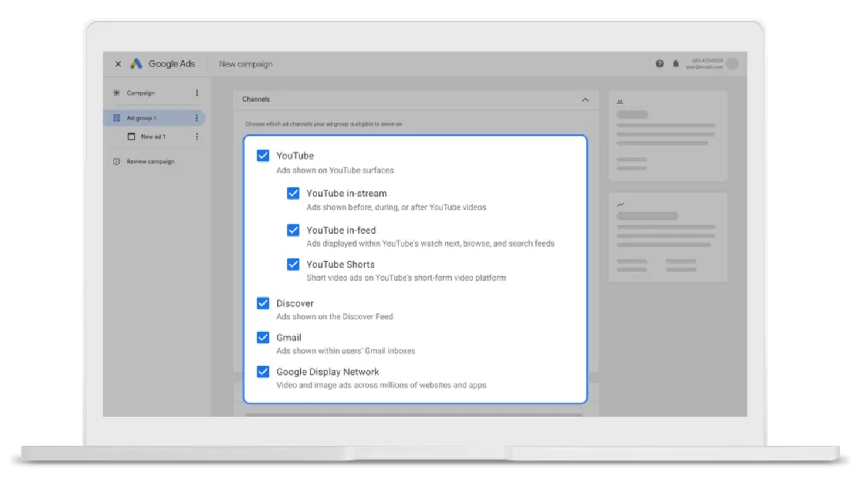Click the account avatar circle
868x486 pixels.
[x=733, y=63]
